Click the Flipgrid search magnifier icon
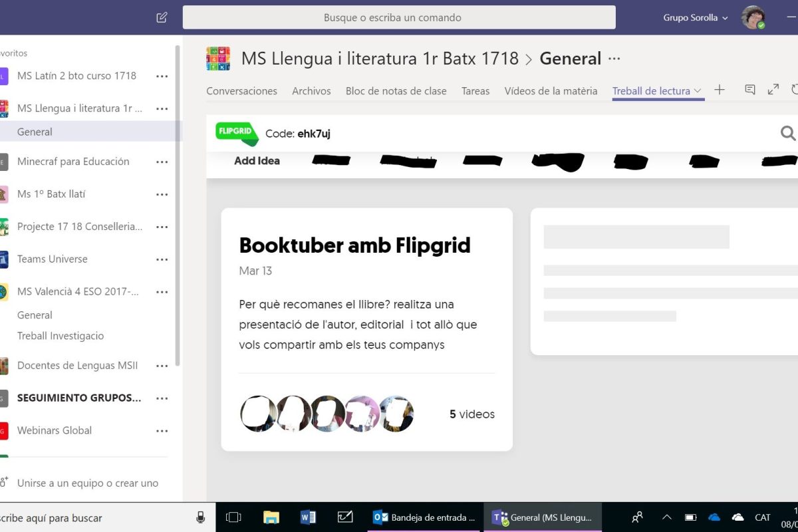 (788, 134)
